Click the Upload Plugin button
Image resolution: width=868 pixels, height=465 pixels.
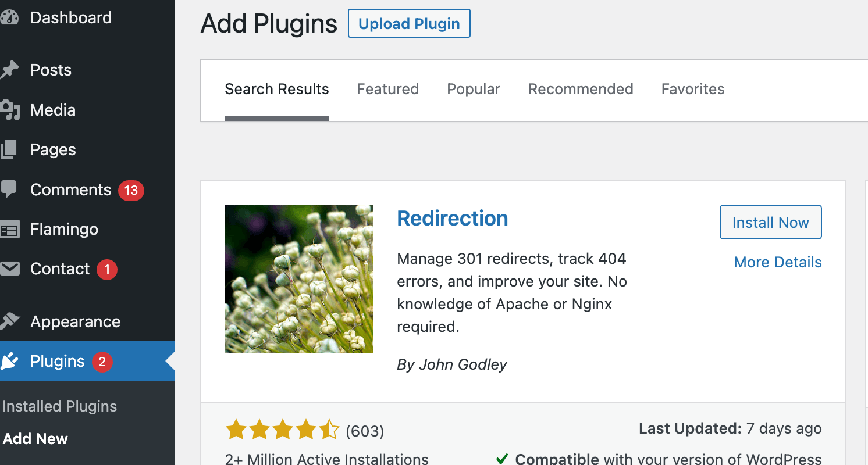click(409, 23)
